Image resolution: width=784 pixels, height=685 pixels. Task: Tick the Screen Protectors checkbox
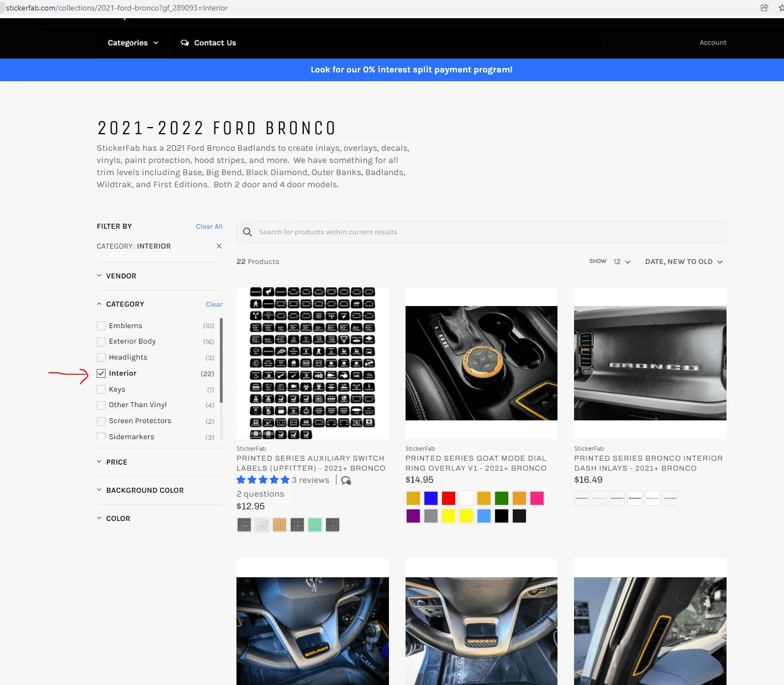(x=101, y=421)
